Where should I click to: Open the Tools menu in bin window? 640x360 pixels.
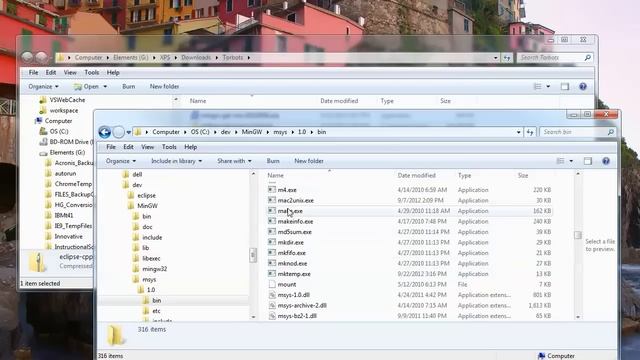(x=169, y=147)
